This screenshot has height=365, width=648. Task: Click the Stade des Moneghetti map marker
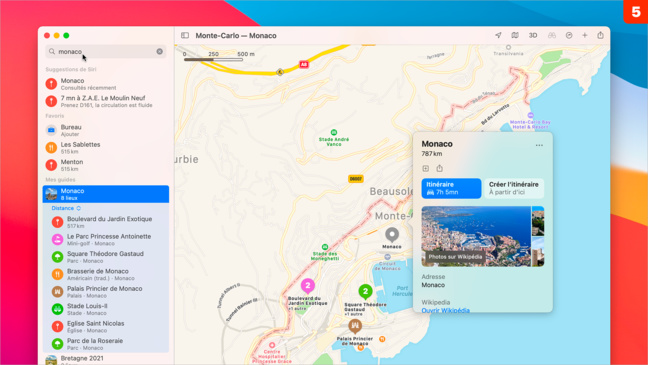[x=325, y=247]
